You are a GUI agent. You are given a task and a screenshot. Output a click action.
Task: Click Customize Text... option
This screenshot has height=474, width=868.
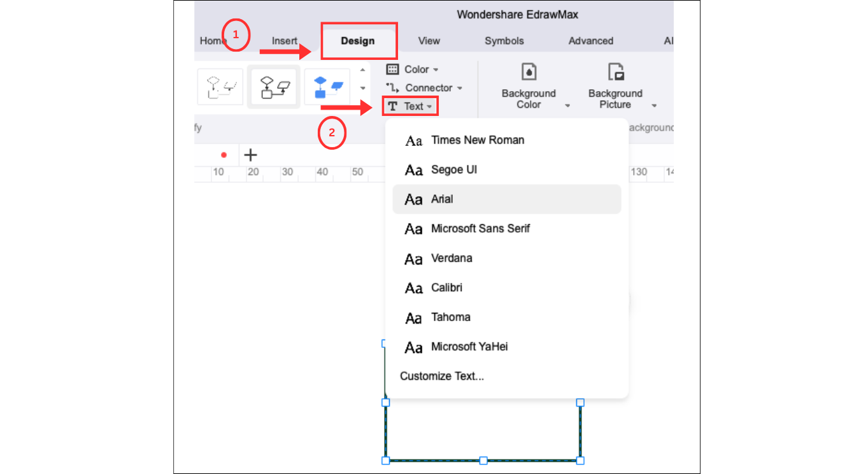click(x=442, y=376)
